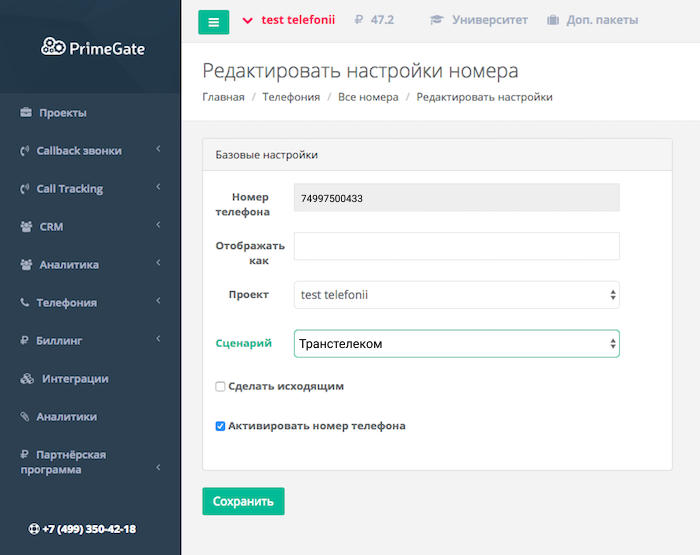The image size is (700, 555).
Task: Click the CRM users icon in sidebar
Action: coord(26,227)
